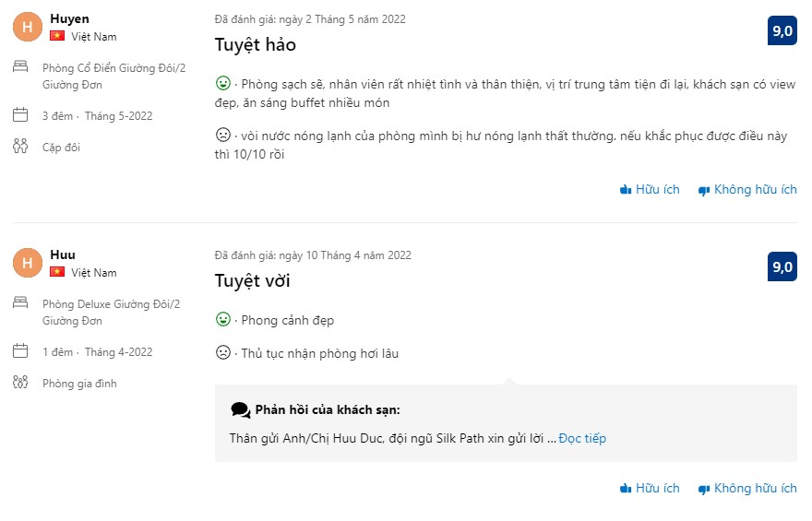Click hotel response speech bubble icon
Image resolution: width=812 pixels, height=521 pixels.
pos(241,409)
